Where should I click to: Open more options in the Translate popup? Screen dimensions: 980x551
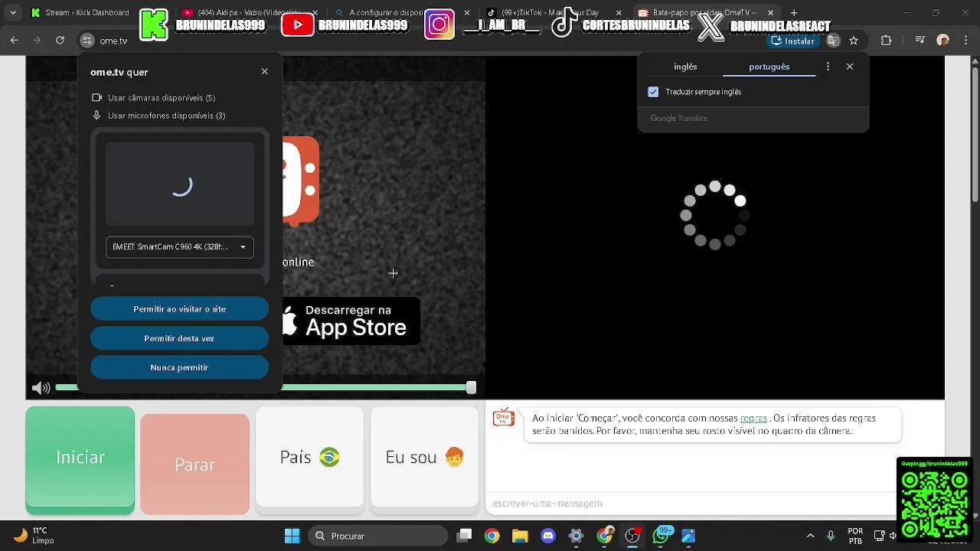828,67
